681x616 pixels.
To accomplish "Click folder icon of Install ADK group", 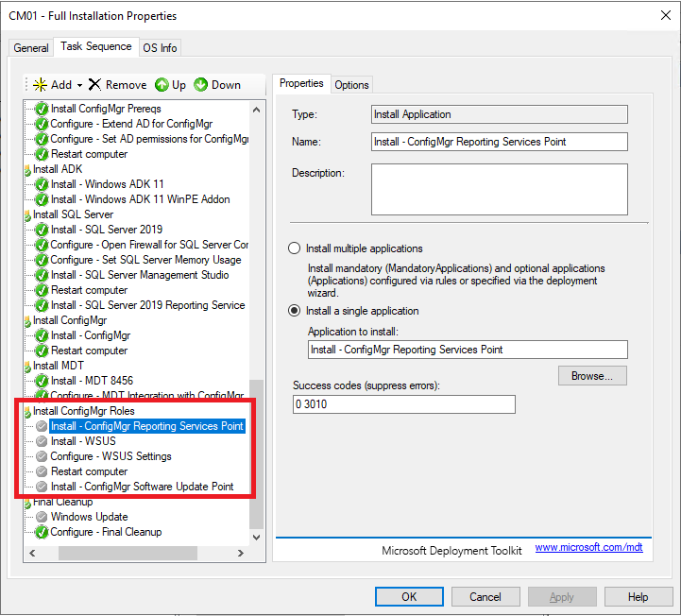I will [27, 170].
